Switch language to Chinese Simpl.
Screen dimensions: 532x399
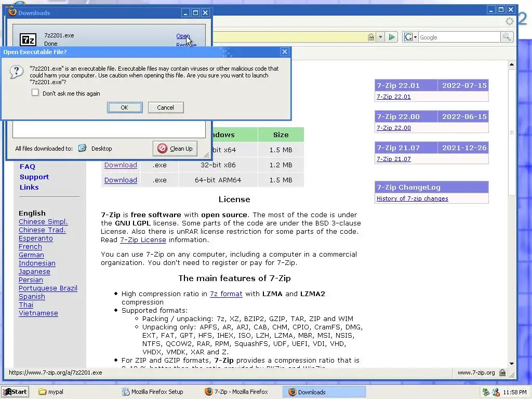43,222
